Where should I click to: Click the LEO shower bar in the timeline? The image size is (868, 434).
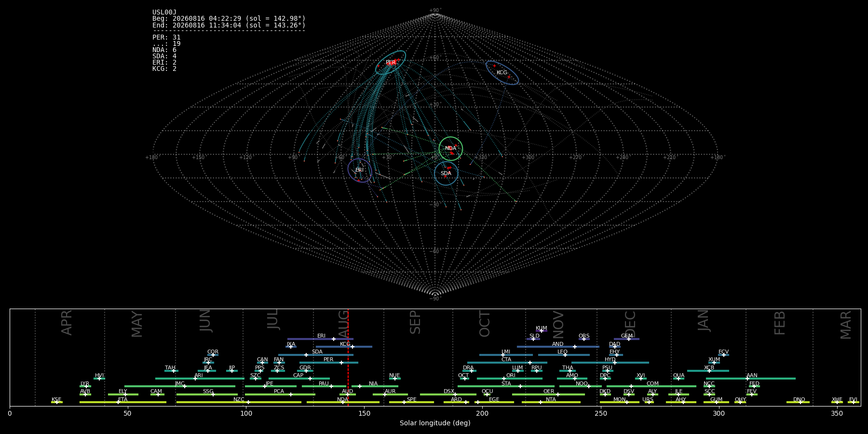(564, 355)
